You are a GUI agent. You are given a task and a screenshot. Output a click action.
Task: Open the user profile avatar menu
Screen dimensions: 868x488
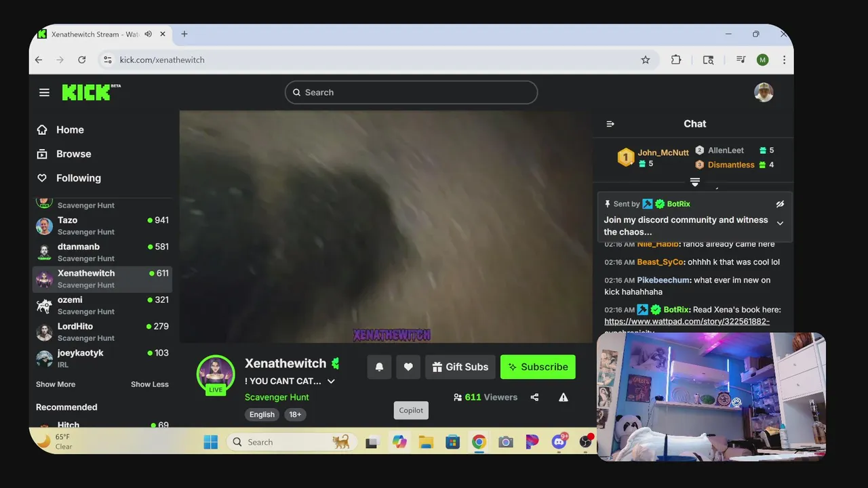click(x=764, y=93)
